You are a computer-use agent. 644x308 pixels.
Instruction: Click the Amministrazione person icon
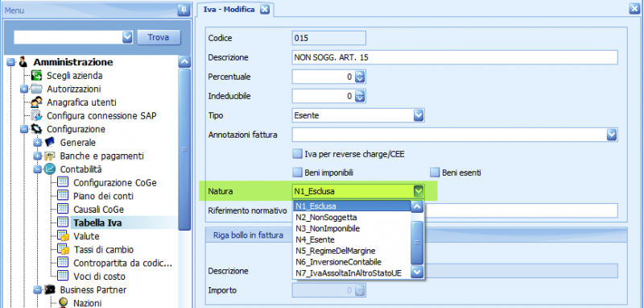click(x=23, y=62)
